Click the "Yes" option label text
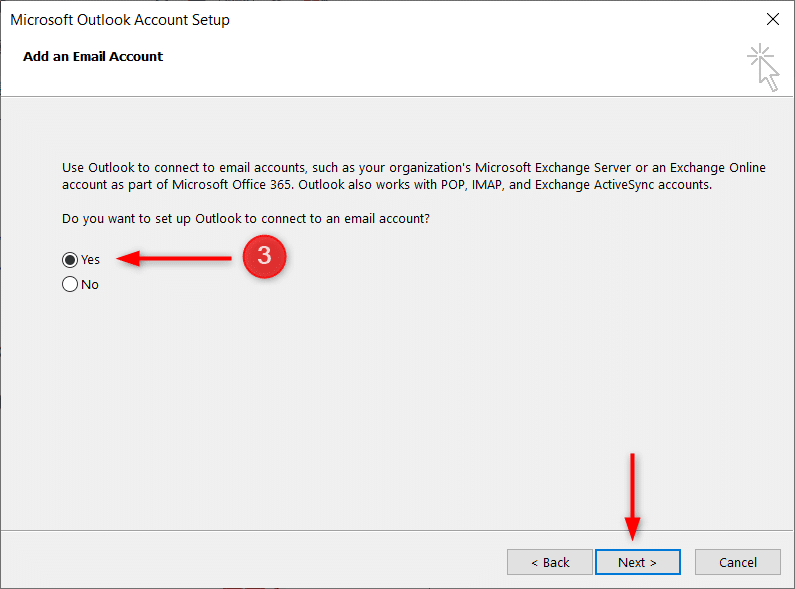This screenshot has height=589, width=795. click(91, 259)
